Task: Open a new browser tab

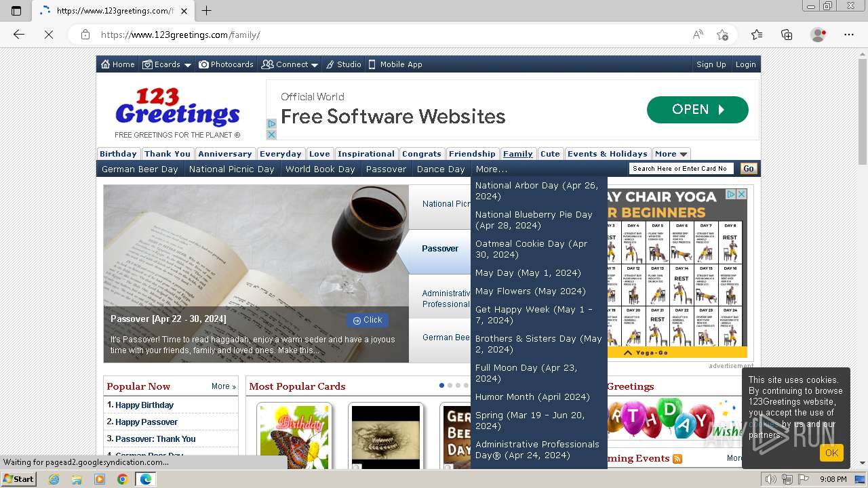Action: (x=207, y=10)
